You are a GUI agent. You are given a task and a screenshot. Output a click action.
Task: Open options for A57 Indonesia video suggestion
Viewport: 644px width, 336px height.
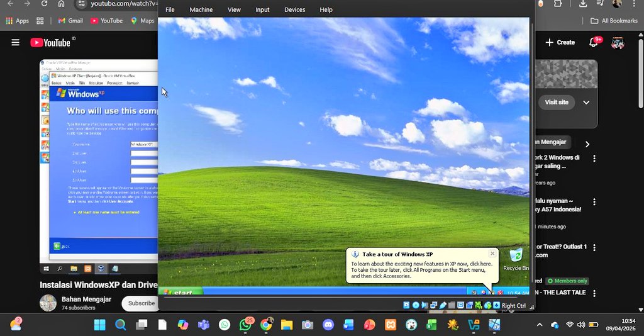point(594,202)
